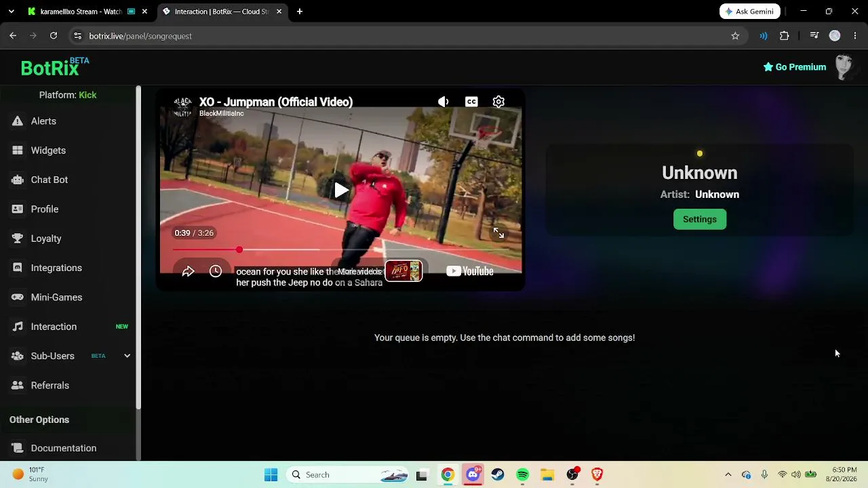
Task: Click the sidebar vertical scrollbar
Action: coord(138,247)
